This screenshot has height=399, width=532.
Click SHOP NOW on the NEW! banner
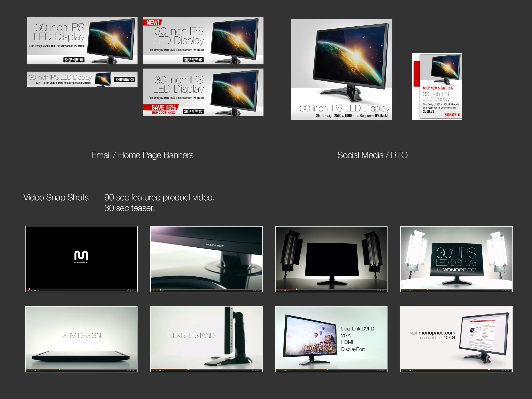pos(193,60)
